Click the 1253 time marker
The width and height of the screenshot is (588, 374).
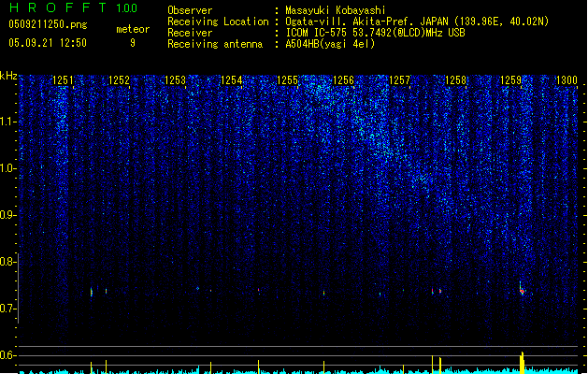click(x=175, y=80)
